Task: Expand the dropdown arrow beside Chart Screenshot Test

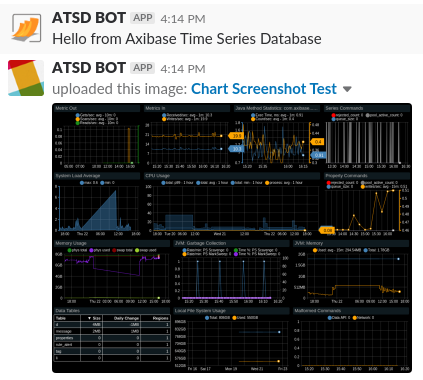Action: coord(347,89)
